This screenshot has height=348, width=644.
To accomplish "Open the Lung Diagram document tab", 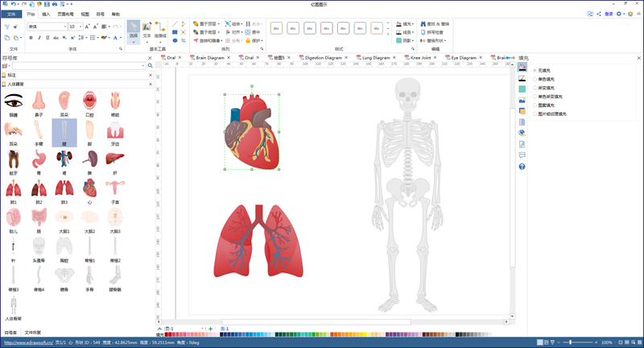I will coord(376,57).
